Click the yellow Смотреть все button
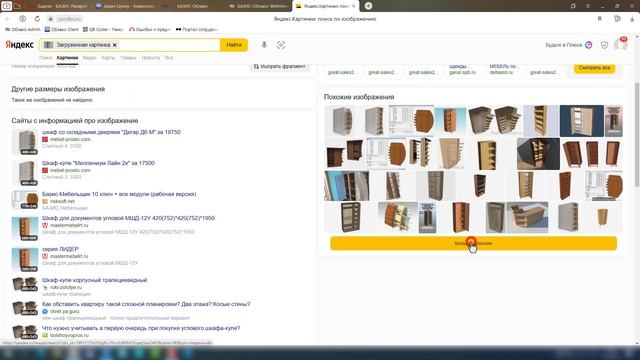640x360 pixels. tap(594, 68)
